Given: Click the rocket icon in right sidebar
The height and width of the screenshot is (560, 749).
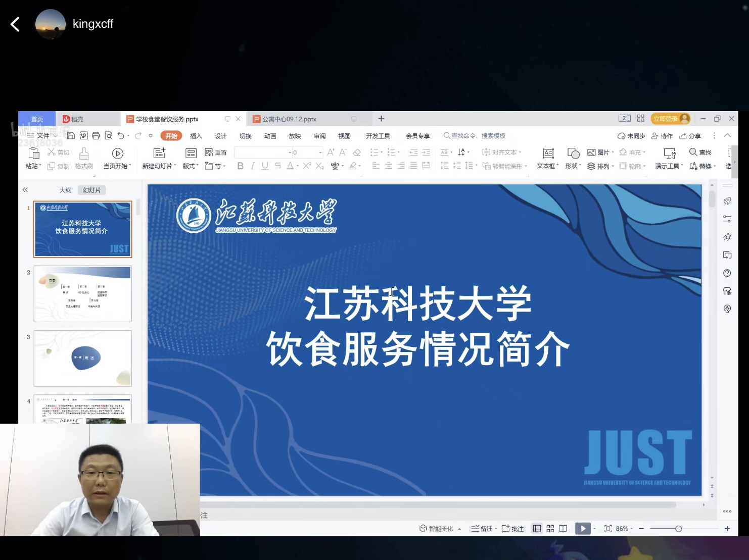Looking at the screenshot, I should click(x=727, y=201).
